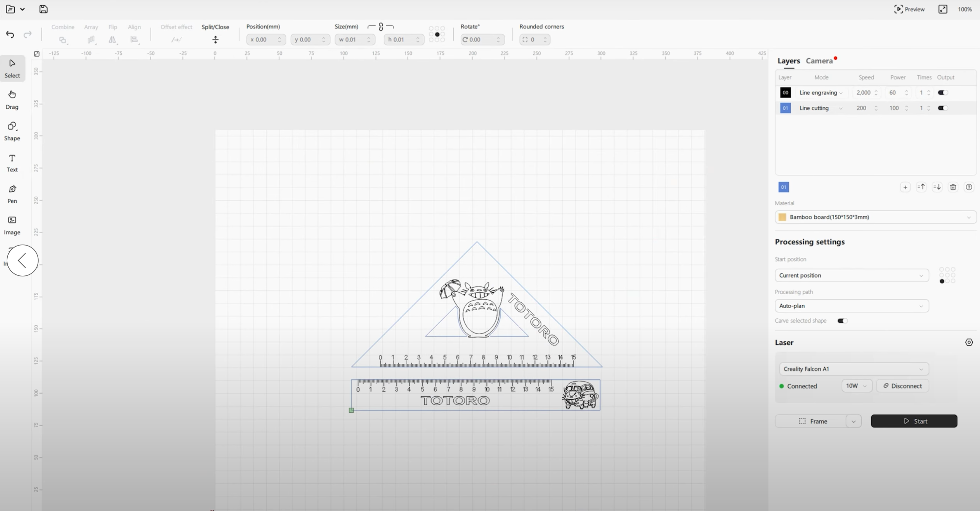980x511 pixels.
Task: Switch to the Layers tab
Action: point(789,61)
